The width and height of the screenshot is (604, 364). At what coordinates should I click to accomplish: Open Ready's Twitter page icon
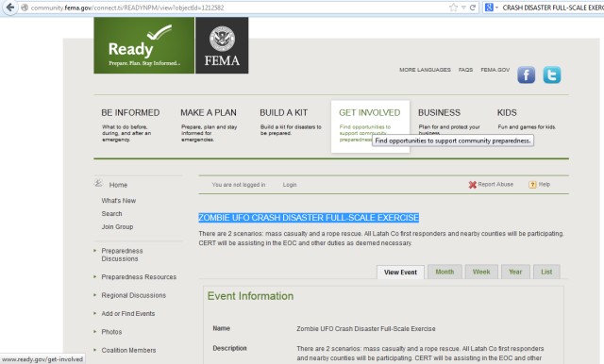[552, 74]
